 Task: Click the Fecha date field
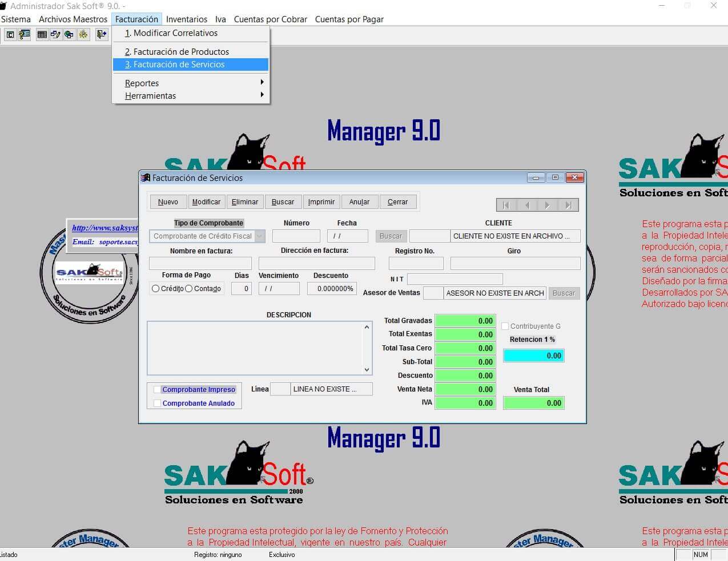[348, 236]
